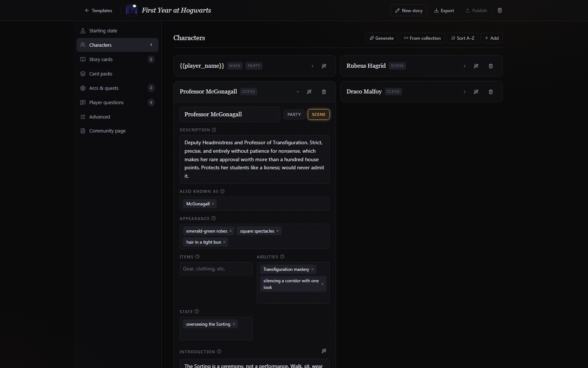Delete the template with the header trash icon
The image size is (588, 368).
click(x=500, y=11)
